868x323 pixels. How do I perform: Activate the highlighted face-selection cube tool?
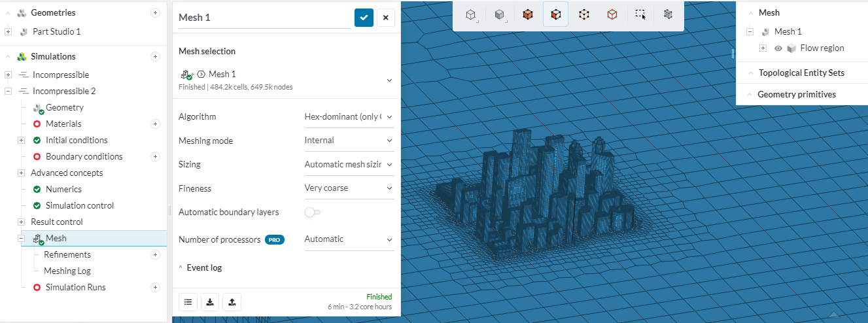click(555, 14)
